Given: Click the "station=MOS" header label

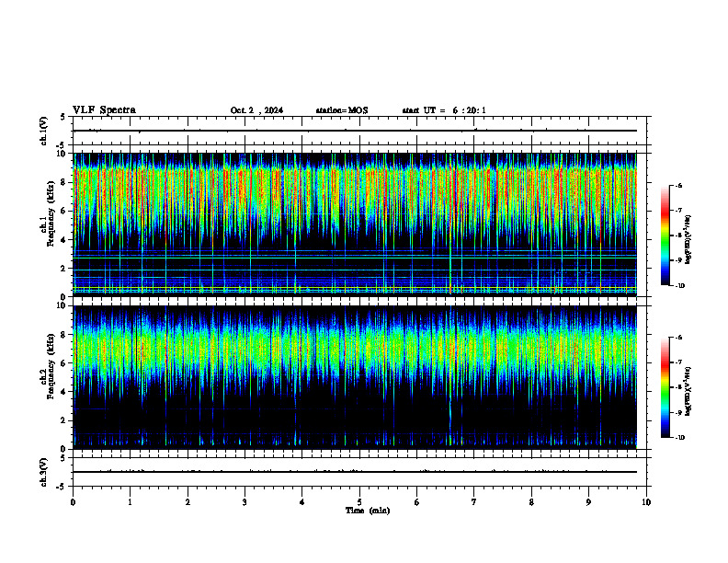Looking at the screenshot, I should coord(342,110).
